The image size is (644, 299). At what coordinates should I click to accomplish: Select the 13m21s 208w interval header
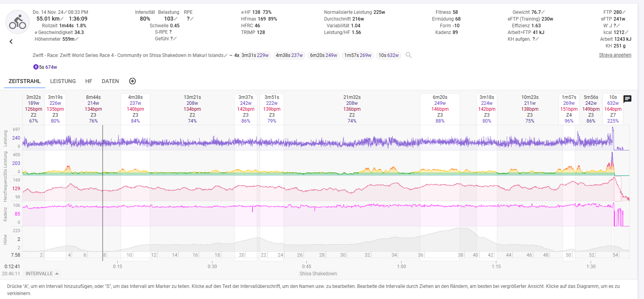coord(192,109)
